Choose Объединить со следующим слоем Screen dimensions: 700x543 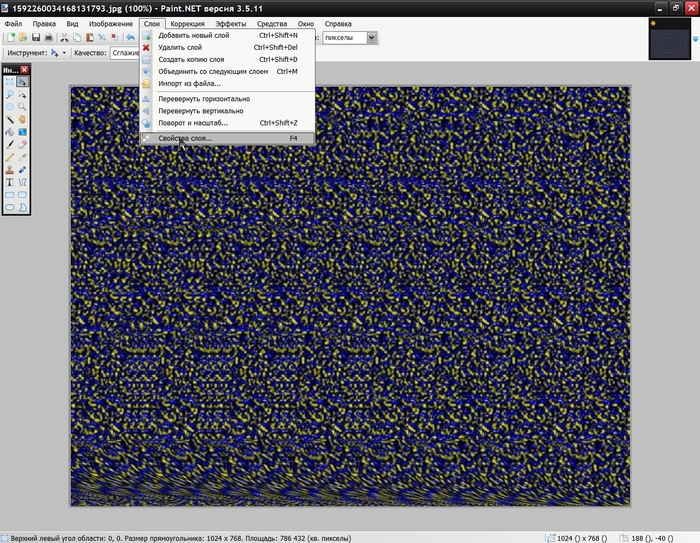(x=227, y=71)
